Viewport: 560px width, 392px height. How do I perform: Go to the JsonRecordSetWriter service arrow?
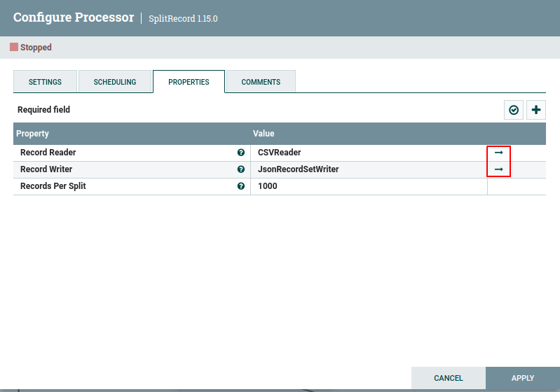(x=499, y=169)
